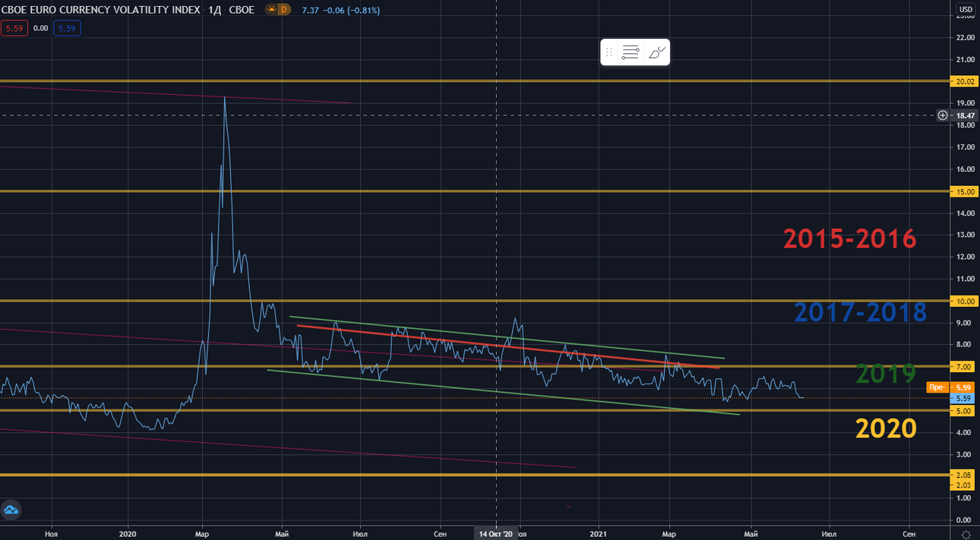Click the 0.00 spread value between price boxes
Viewport: 980px width, 540px height.
41,28
